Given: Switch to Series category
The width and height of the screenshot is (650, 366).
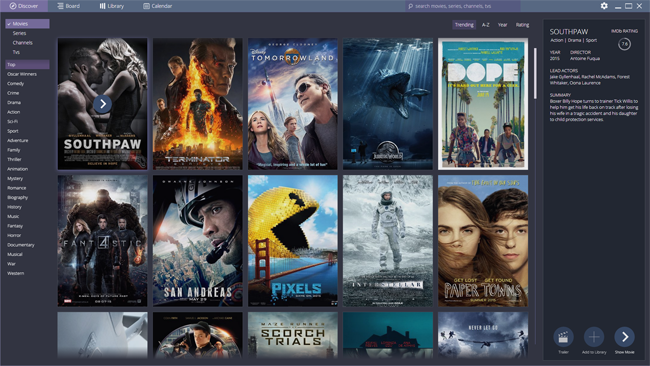Looking at the screenshot, I should (19, 33).
